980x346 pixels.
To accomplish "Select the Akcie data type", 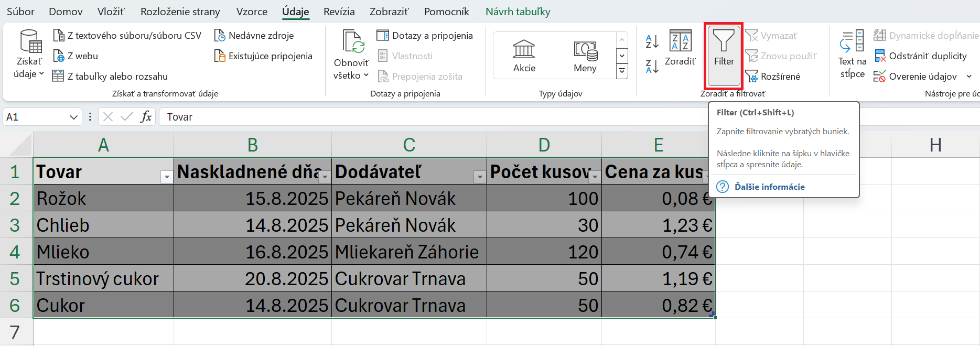I will pos(524,56).
